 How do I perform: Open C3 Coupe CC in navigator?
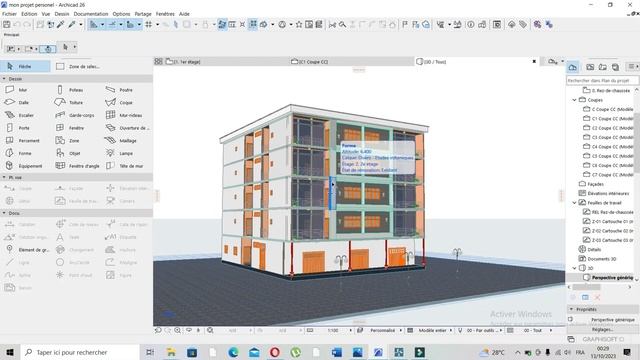point(608,137)
